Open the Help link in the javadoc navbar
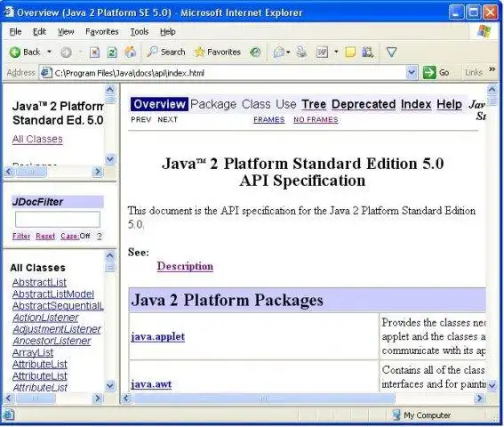Screen dimensions: 504x427 click(x=449, y=104)
